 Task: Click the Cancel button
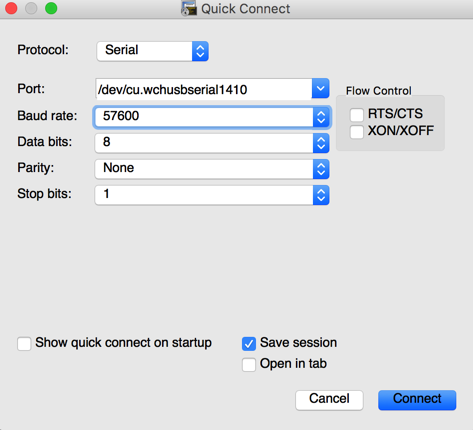[329, 400]
